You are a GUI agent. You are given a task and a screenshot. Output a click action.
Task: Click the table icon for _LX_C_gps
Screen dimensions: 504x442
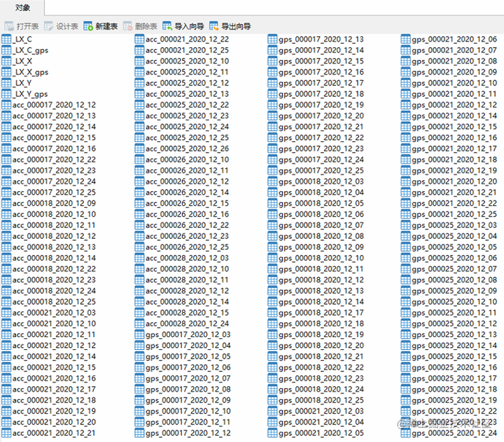pyautogui.click(x=7, y=50)
